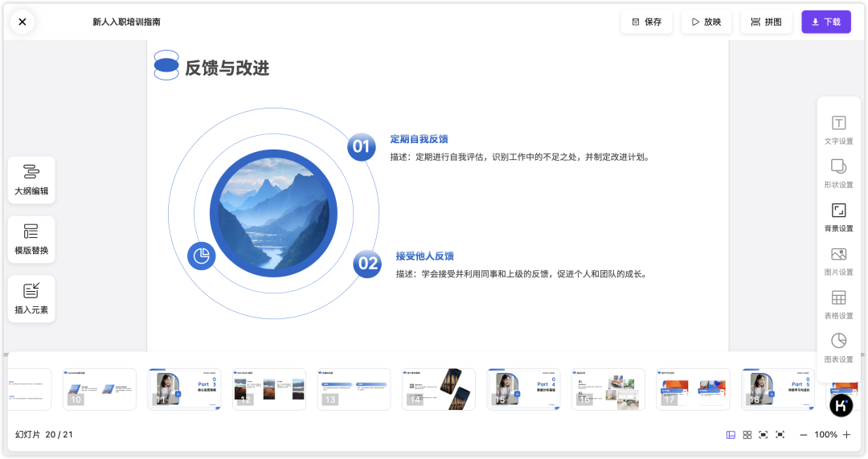Zoom out with the minus button
This screenshot has width=868, height=459.
(803, 435)
